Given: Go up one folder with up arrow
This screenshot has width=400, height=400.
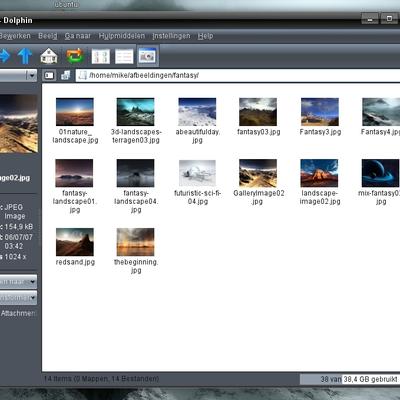Looking at the screenshot, I should pos(25,56).
